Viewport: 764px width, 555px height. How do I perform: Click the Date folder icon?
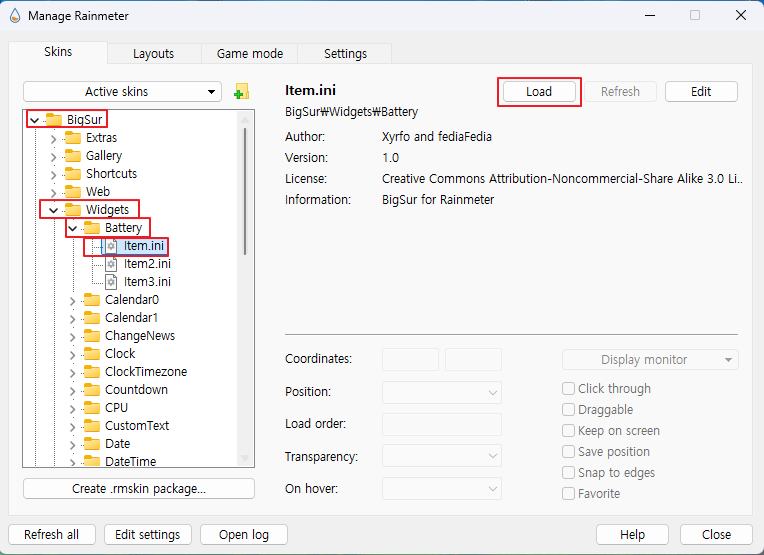(92, 444)
